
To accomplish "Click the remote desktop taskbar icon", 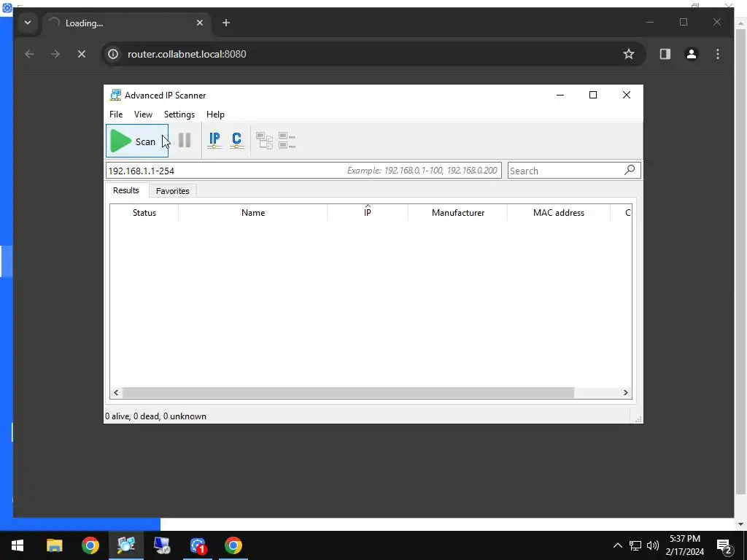I will 162,545.
